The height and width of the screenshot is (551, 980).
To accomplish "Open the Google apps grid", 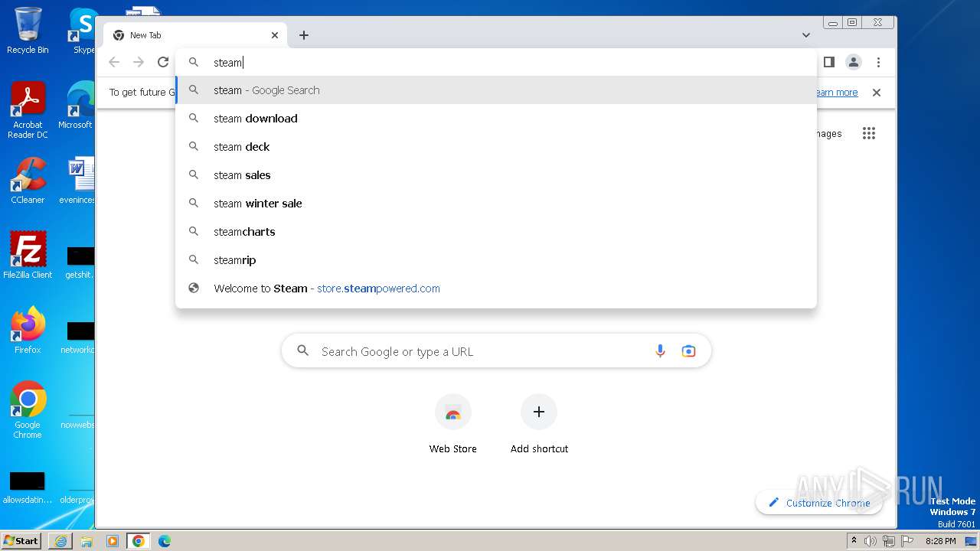I will (868, 133).
